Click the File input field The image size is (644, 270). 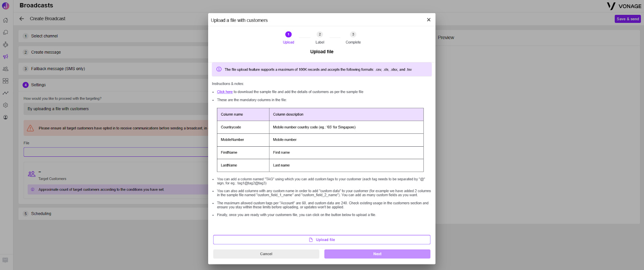click(x=116, y=152)
